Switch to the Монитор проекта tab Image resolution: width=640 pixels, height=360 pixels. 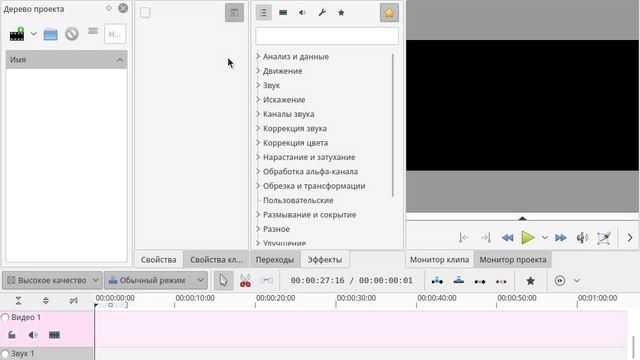point(513,260)
